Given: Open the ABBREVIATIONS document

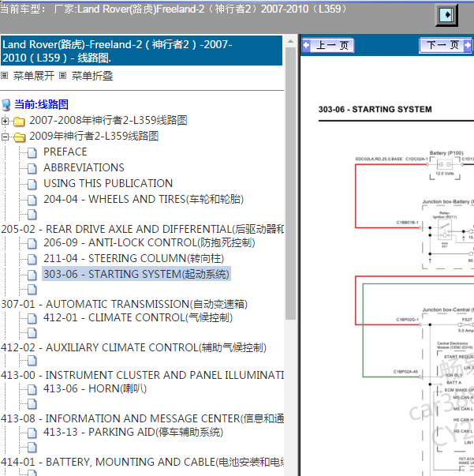Looking at the screenshot, I should coord(84,167).
